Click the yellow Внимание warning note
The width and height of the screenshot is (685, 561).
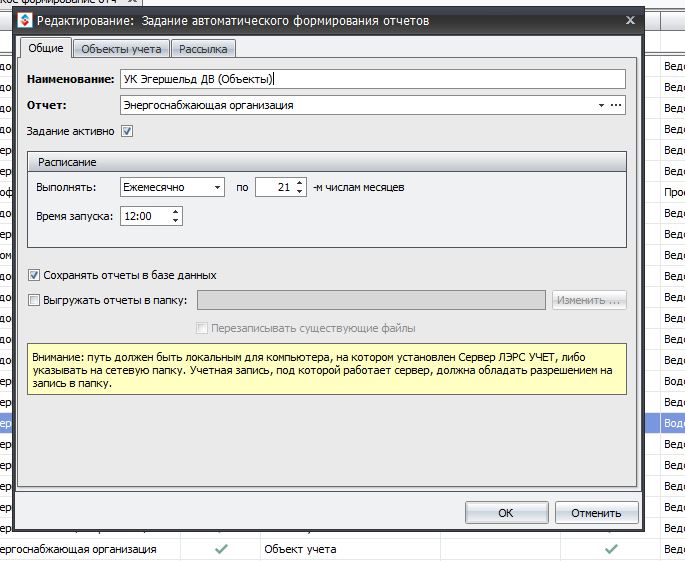[327, 369]
